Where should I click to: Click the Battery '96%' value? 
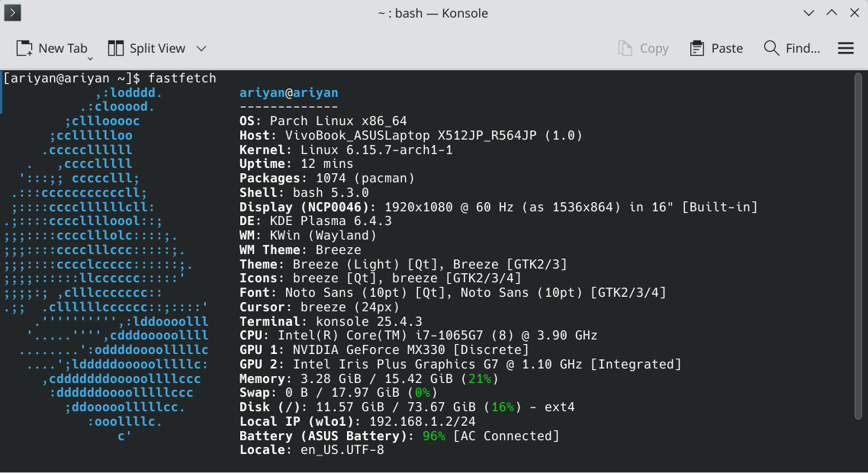(x=434, y=436)
